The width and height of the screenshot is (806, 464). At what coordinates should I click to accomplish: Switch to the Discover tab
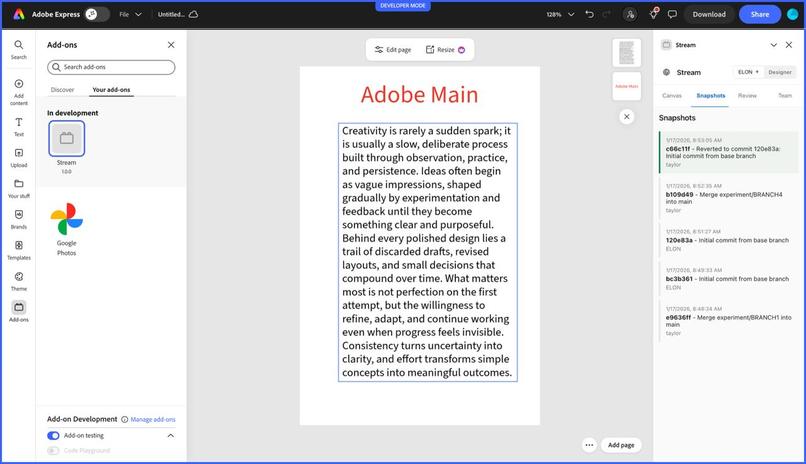62,89
